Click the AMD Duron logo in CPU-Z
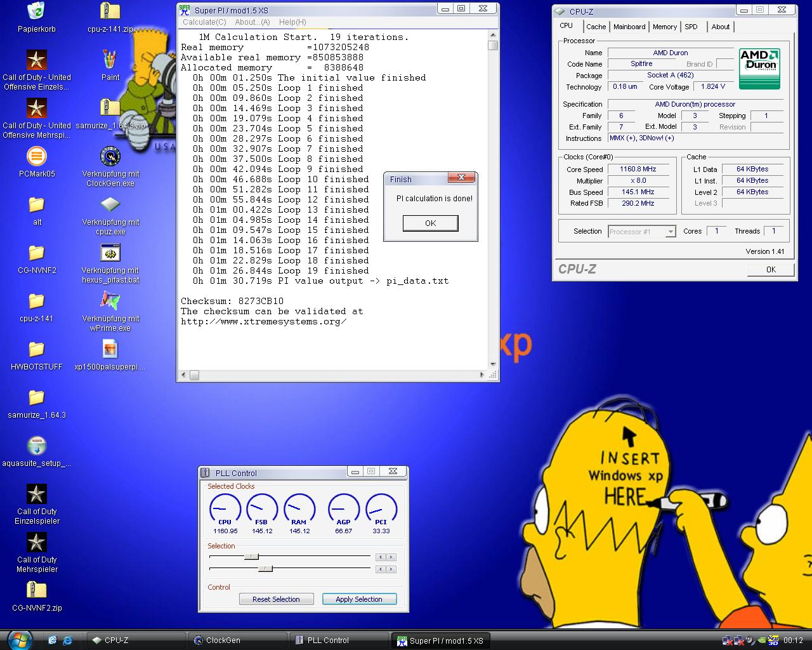Screen dimensions: 812x650 [x=759, y=69]
